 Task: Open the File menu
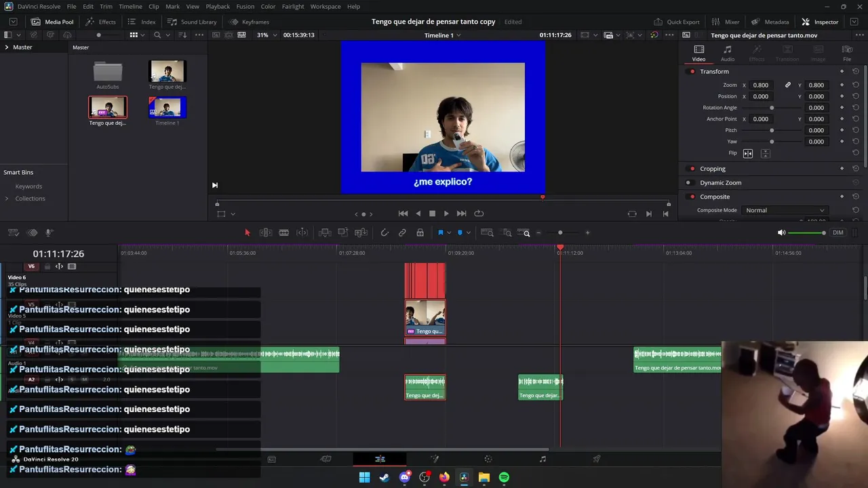[x=71, y=6]
